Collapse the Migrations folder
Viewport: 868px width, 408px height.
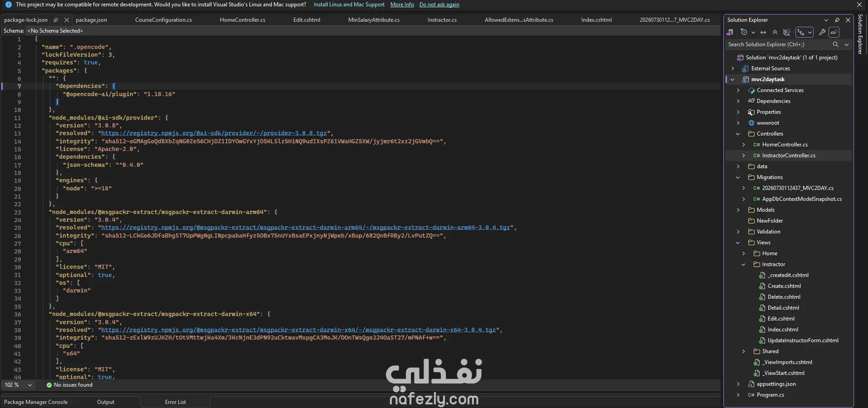click(738, 177)
